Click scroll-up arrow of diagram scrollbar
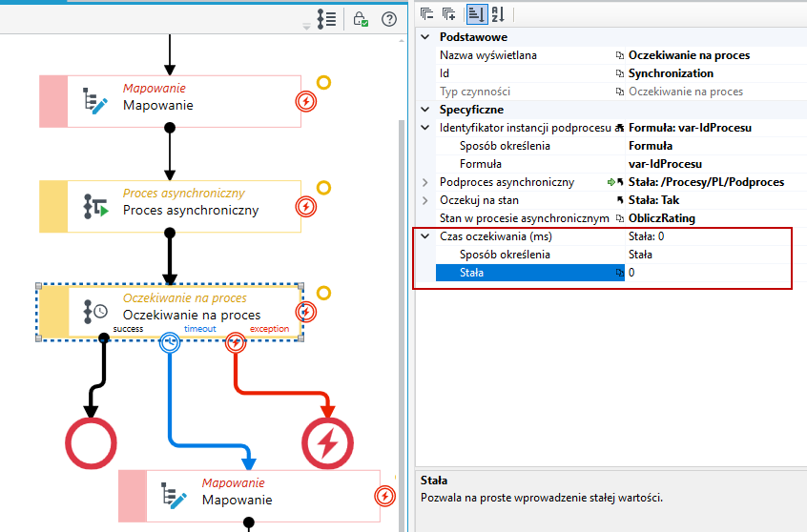This screenshot has height=532, width=807. 402,40
